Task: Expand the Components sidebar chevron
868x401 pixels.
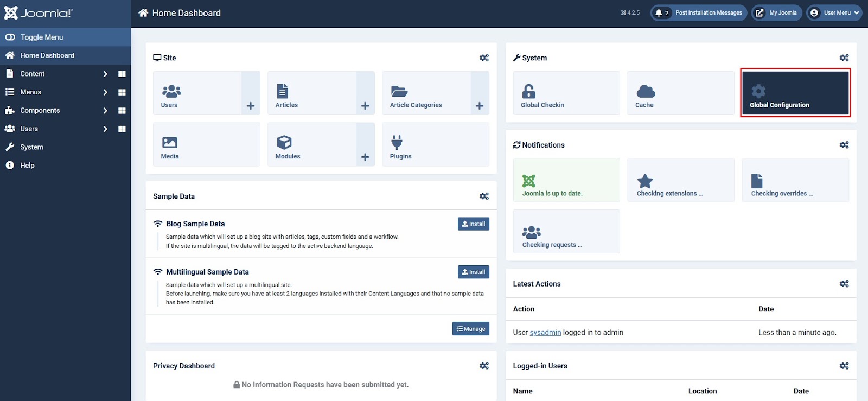Action: coord(105,111)
